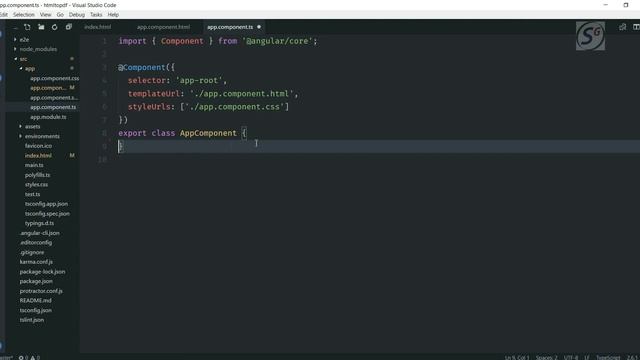
Task: Change language mode via TypeScript status item
Action: pyautogui.click(x=608, y=358)
